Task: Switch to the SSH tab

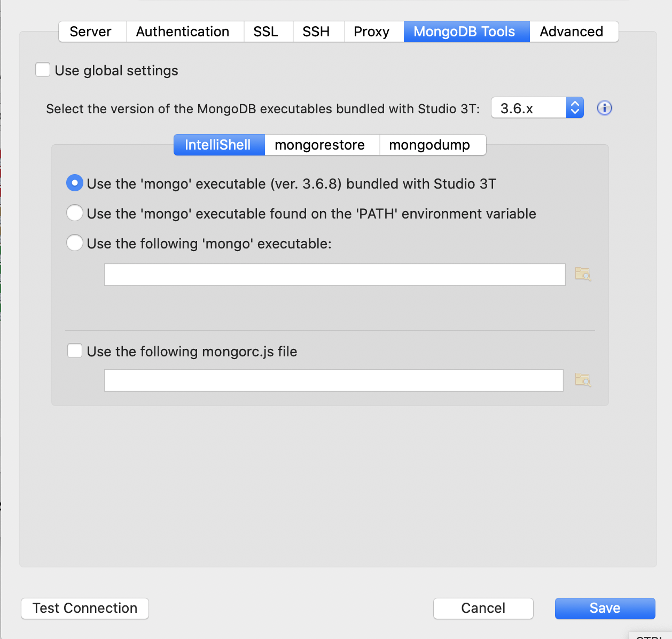Action: (x=318, y=32)
